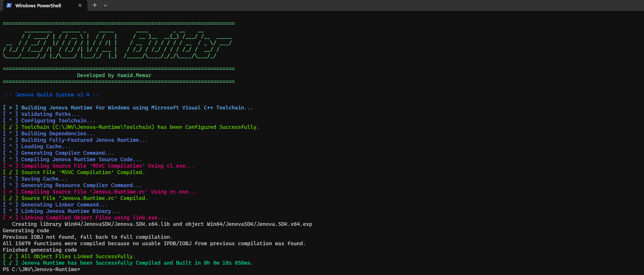
Task: Open the new tab profile dropdown
Action: (105, 5)
